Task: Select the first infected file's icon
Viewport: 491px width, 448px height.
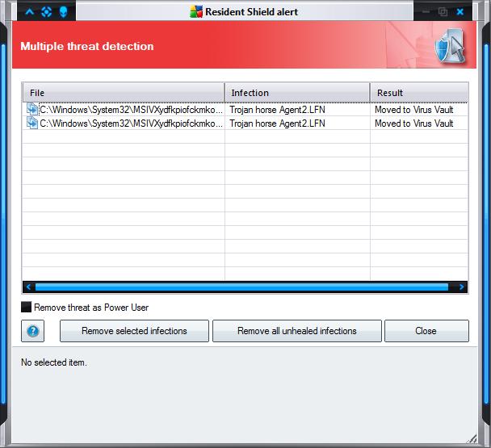Action: click(x=32, y=110)
